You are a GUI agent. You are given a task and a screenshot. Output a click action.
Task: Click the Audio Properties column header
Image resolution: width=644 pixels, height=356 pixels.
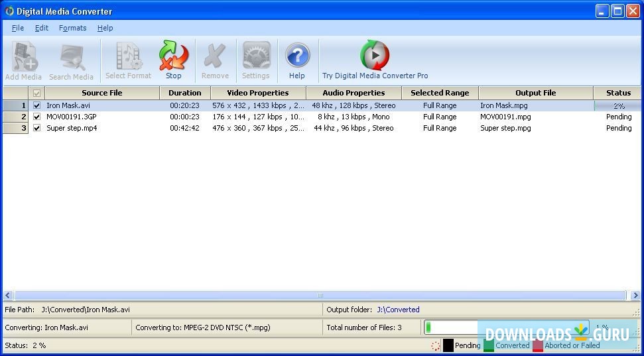pyautogui.click(x=354, y=93)
